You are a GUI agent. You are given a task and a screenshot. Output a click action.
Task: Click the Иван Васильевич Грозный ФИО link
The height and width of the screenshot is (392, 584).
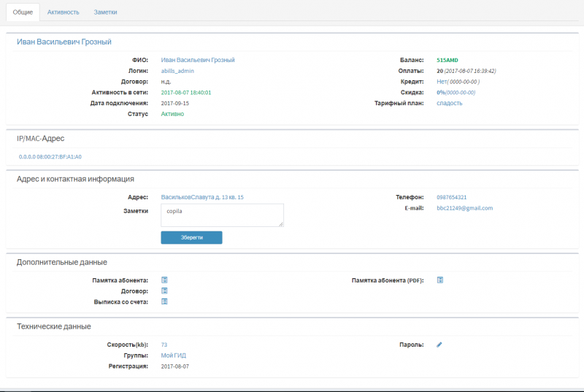[198, 60]
